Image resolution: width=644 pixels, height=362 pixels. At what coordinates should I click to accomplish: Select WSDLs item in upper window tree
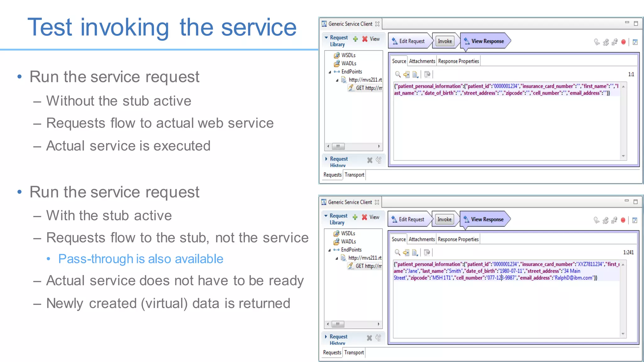point(345,55)
